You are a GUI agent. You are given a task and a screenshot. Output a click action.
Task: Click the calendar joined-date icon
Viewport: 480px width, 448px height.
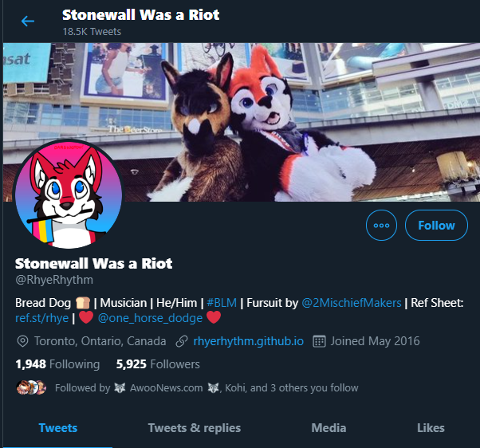click(319, 341)
